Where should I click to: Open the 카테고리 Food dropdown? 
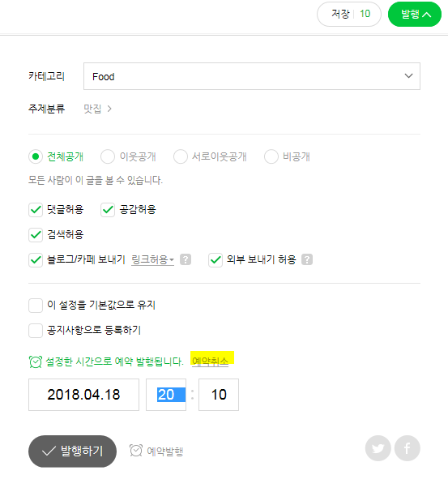click(252, 76)
